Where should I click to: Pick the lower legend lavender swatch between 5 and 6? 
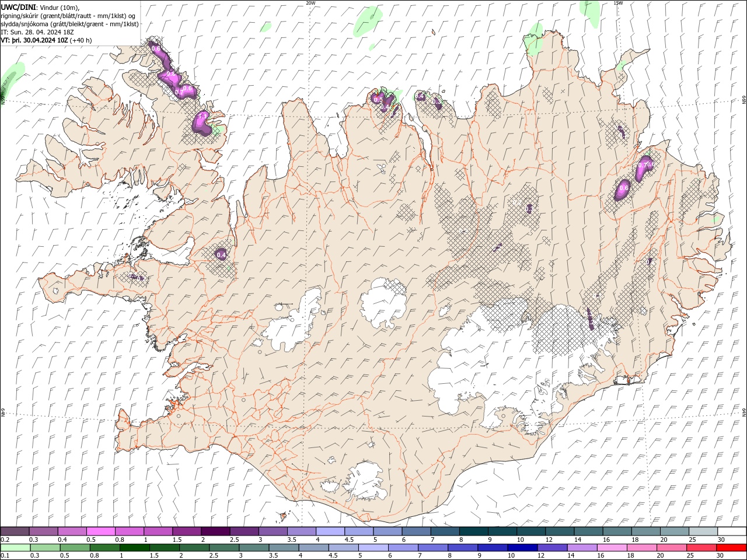point(373,548)
